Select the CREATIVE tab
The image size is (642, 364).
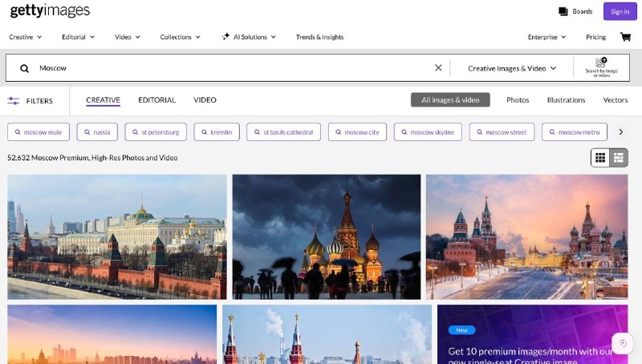pyautogui.click(x=104, y=100)
